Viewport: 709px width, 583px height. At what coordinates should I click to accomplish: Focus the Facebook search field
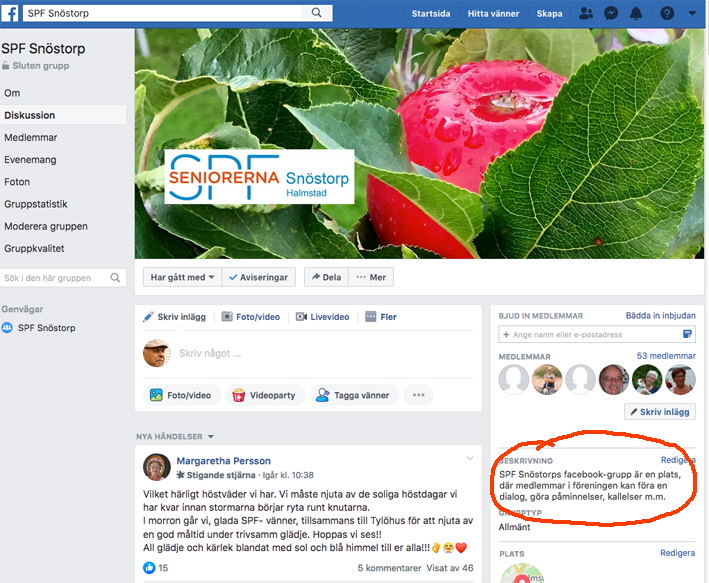tap(163, 13)
